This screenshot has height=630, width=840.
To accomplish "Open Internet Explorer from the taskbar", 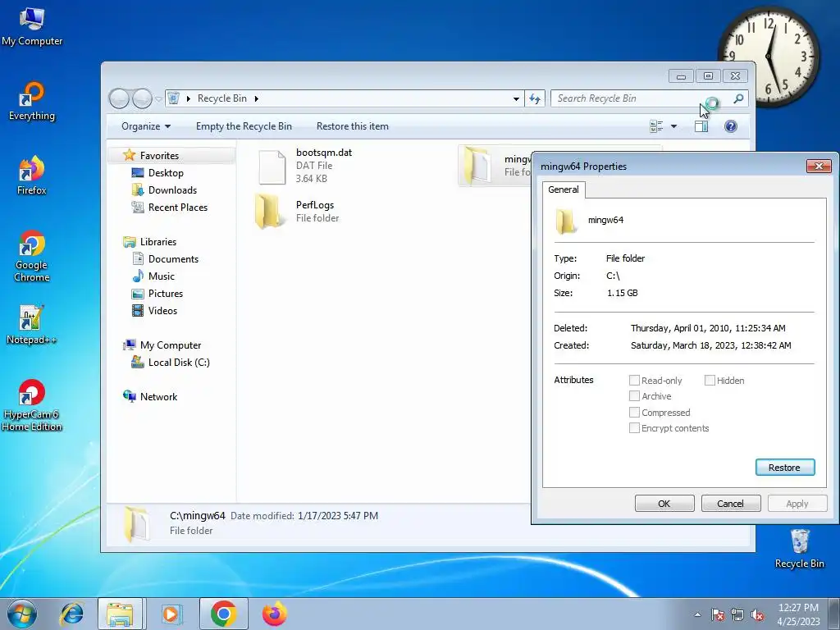I will click(72, 614).
